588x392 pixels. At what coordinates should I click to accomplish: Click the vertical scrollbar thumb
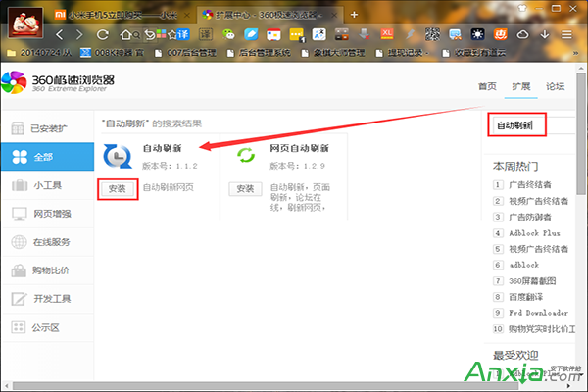pyautogui.click(x=581, y=134)
